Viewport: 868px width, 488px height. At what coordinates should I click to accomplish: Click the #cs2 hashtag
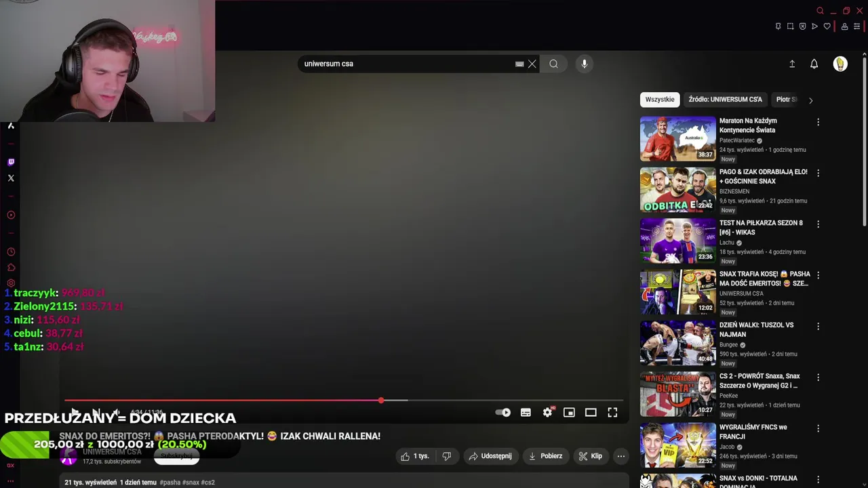click(x=208, y=483)
